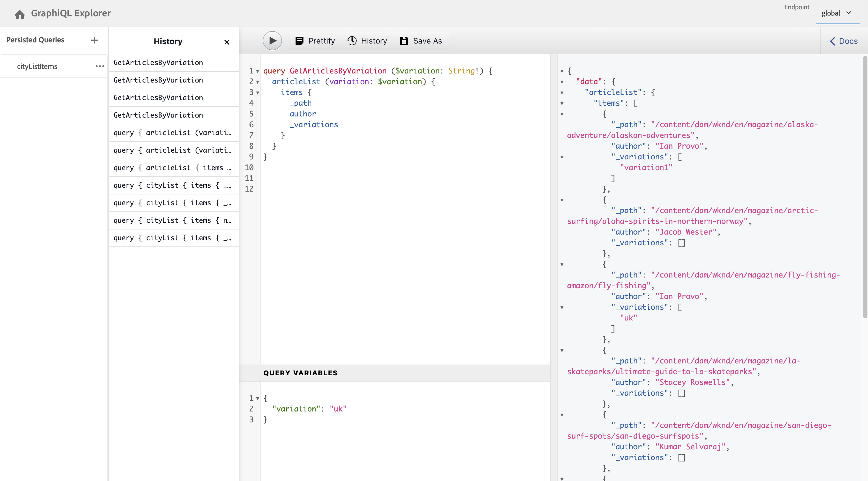868x481 pixels.
Task: Run the query with play button
Action: [272, 41]
